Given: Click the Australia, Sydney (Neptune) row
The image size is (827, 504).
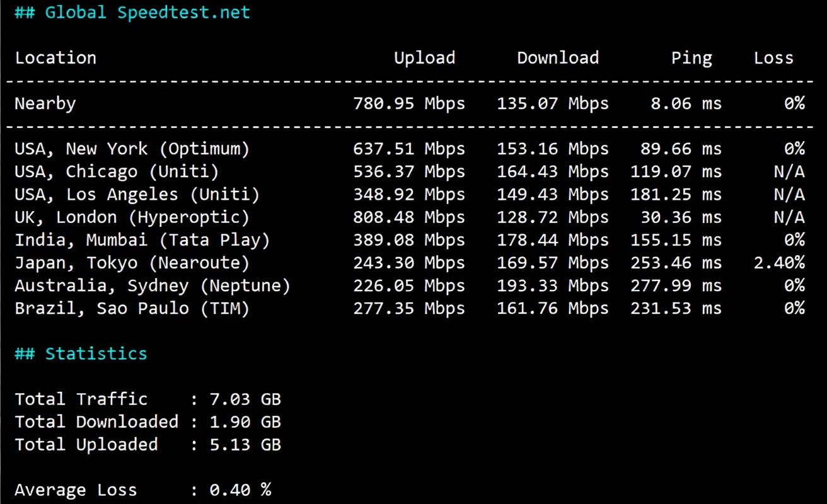Looking at the screenshot, I should point(152,285).
